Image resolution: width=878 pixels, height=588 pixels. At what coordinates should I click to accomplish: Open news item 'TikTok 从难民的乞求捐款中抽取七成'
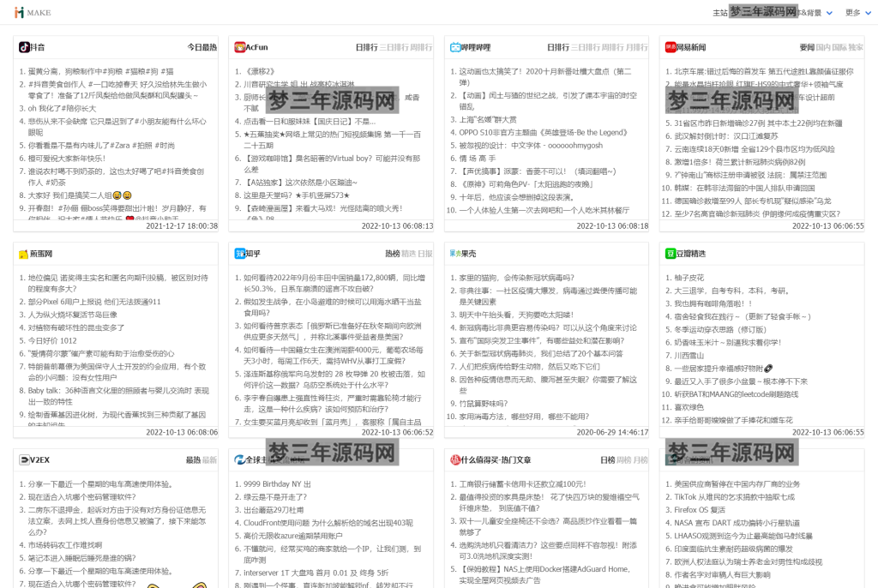[x=735, y=497]
